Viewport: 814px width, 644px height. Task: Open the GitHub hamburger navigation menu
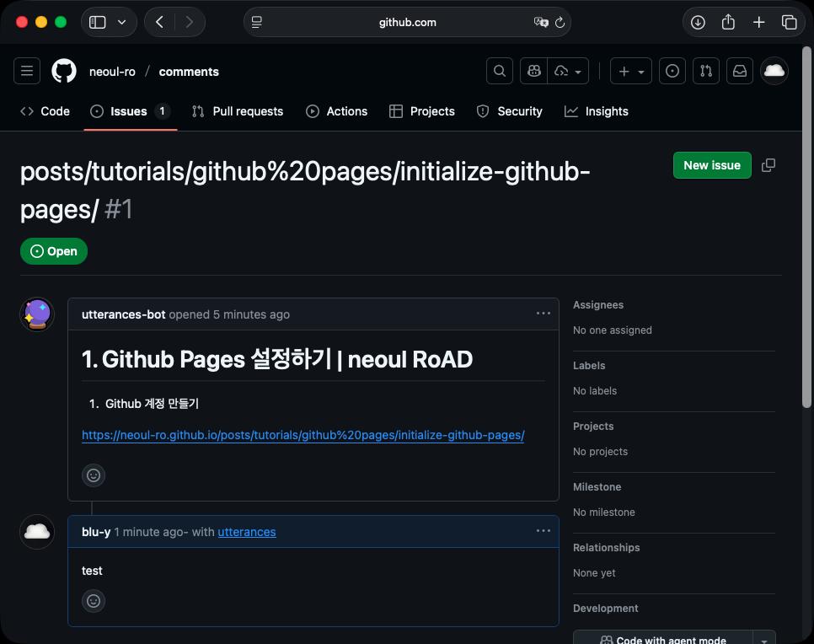(x=27, y=72)
